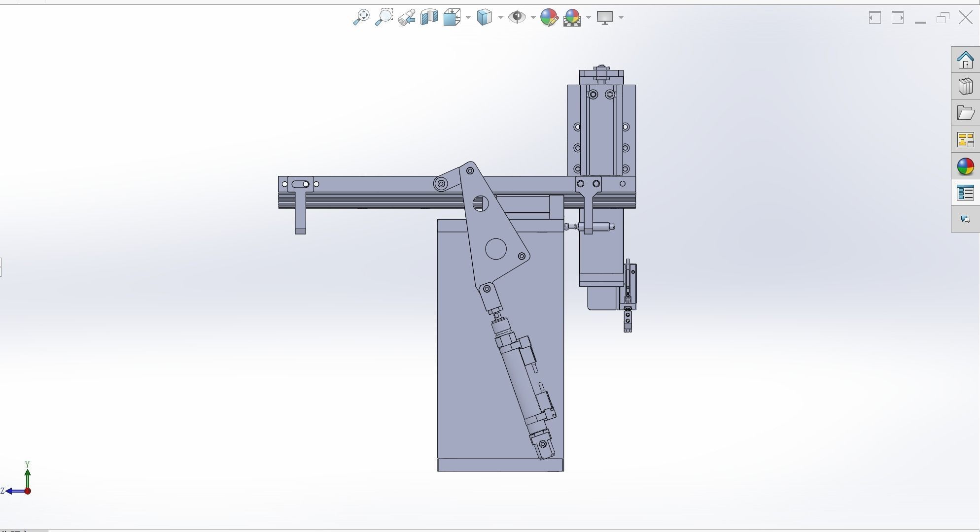The image size is (980, 532).
Task: Click the Display Style cube icon
Action: point(485,17)
